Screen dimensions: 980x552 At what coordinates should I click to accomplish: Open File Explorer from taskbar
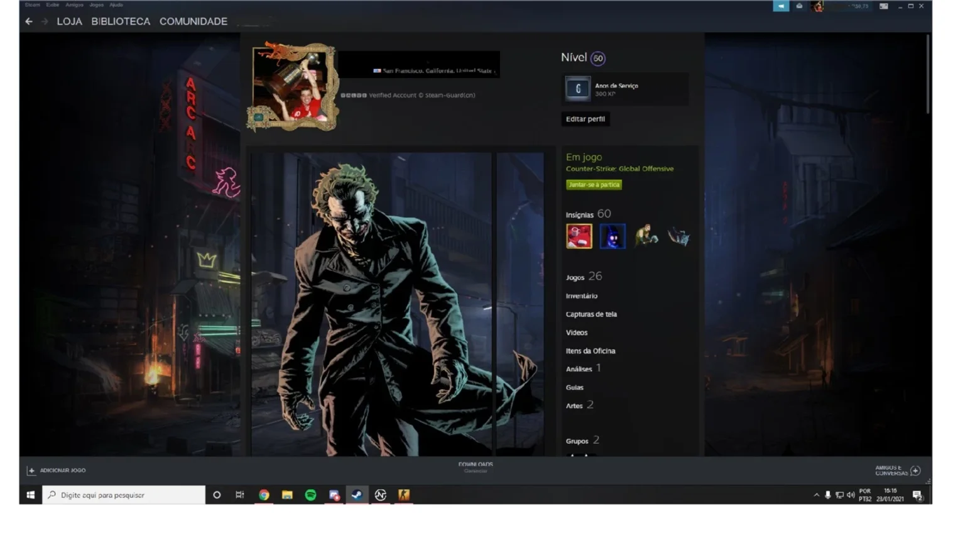click(287, 495)
